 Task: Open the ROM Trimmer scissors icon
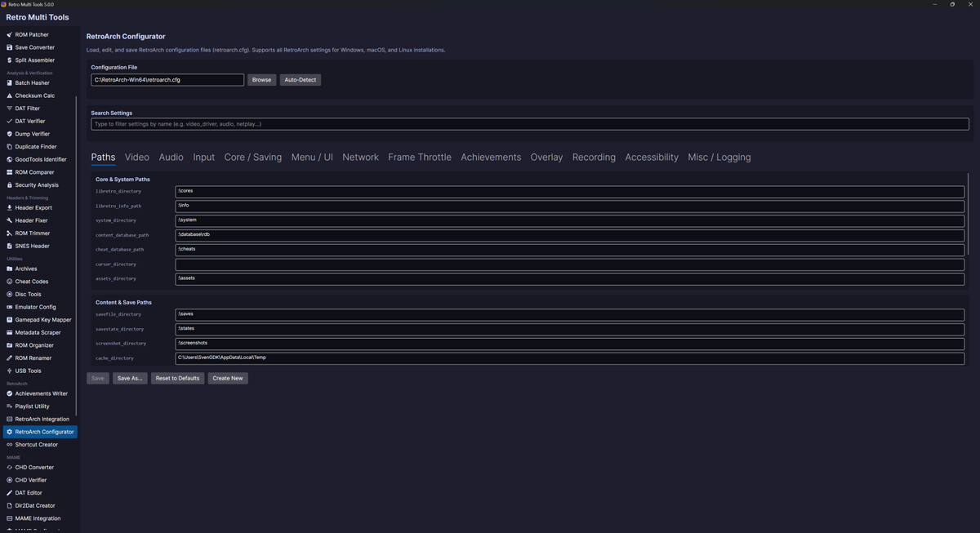point(10,233)
